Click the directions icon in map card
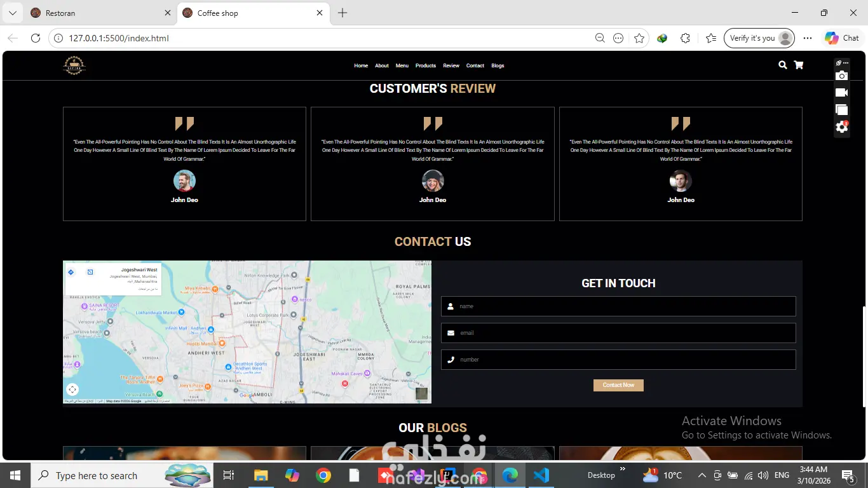 click(x=71, y=272)
